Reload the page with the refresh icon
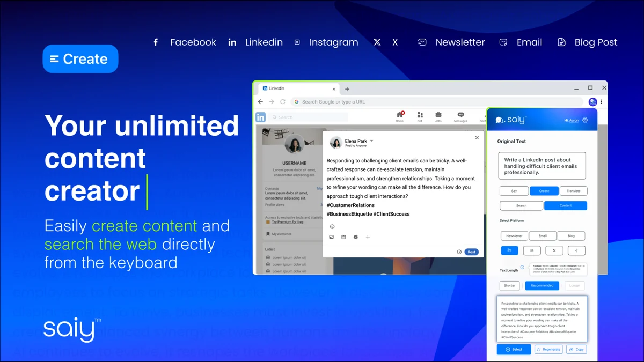 point(283,101)
